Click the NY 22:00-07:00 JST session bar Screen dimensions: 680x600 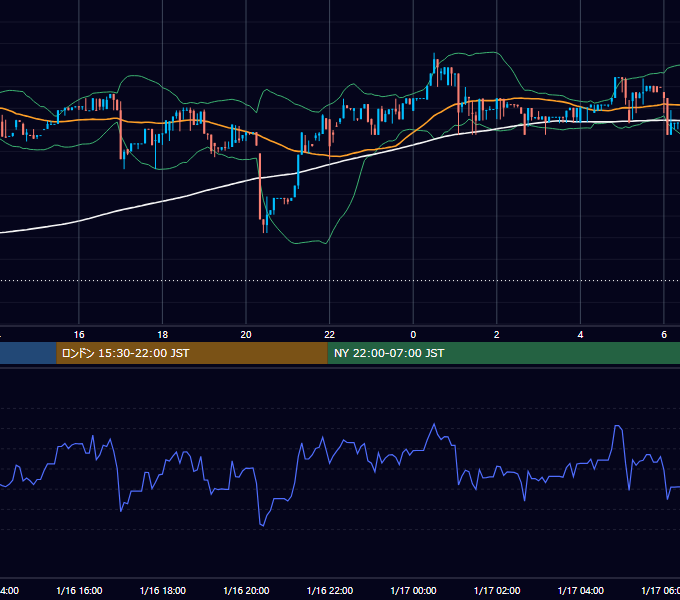(x=503, y=353)
